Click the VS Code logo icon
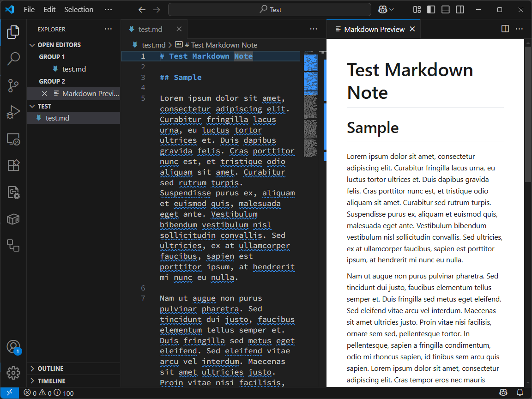 click(10, 10)
